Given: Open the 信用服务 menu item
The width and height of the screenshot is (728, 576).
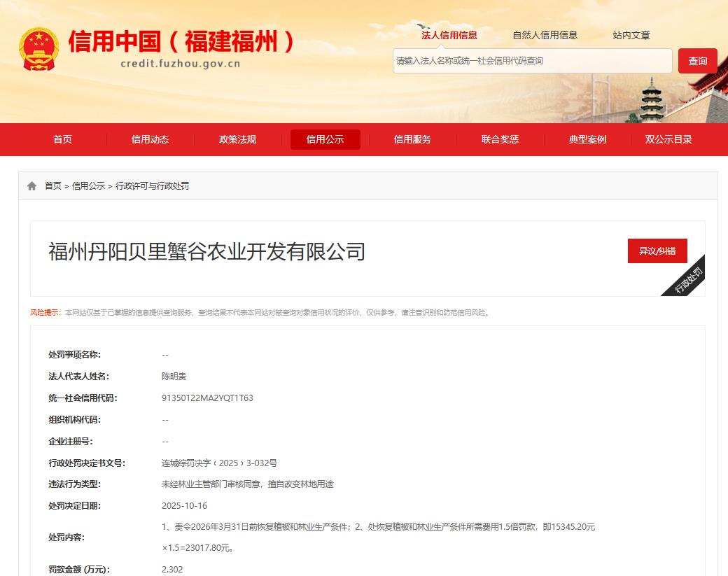Looking at the screenshot, I should click(412, 139).
